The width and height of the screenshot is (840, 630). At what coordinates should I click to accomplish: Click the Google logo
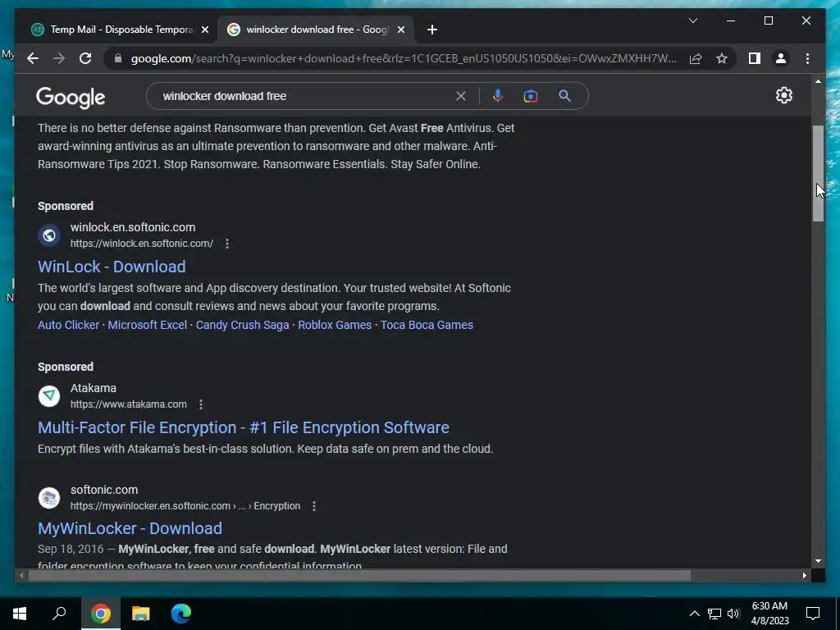click(71, 97)
